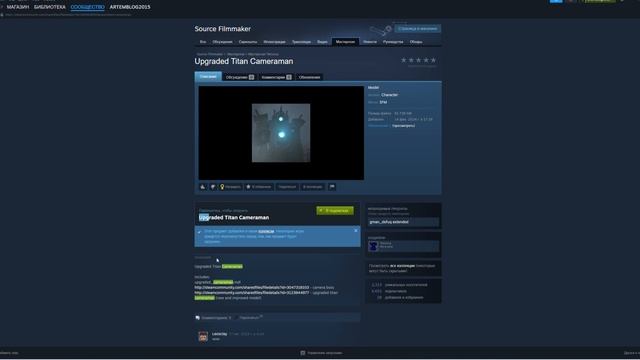Open the first steamcommunity link (camera boss)
The height and width of the screenshot is (360, 640).
click(252, 287)
